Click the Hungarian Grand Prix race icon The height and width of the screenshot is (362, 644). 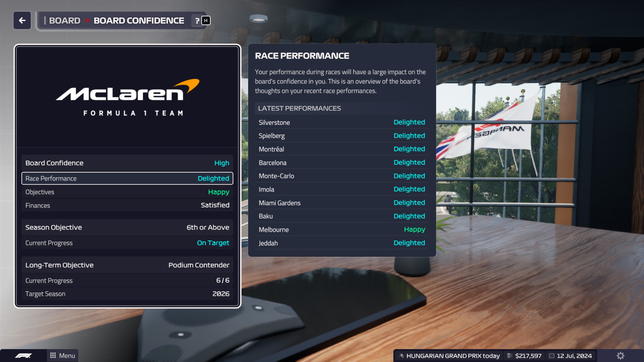tap(402, 355)
